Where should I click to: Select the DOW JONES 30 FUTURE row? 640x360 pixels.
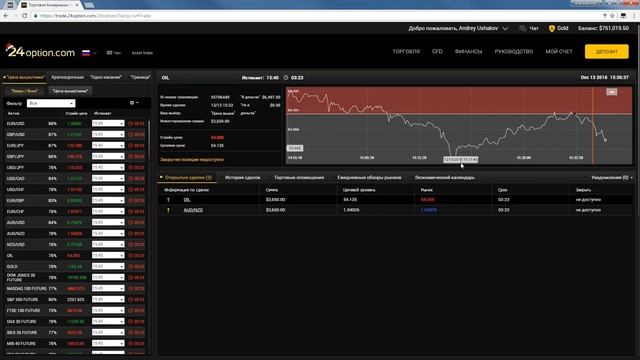pos(76,278)
